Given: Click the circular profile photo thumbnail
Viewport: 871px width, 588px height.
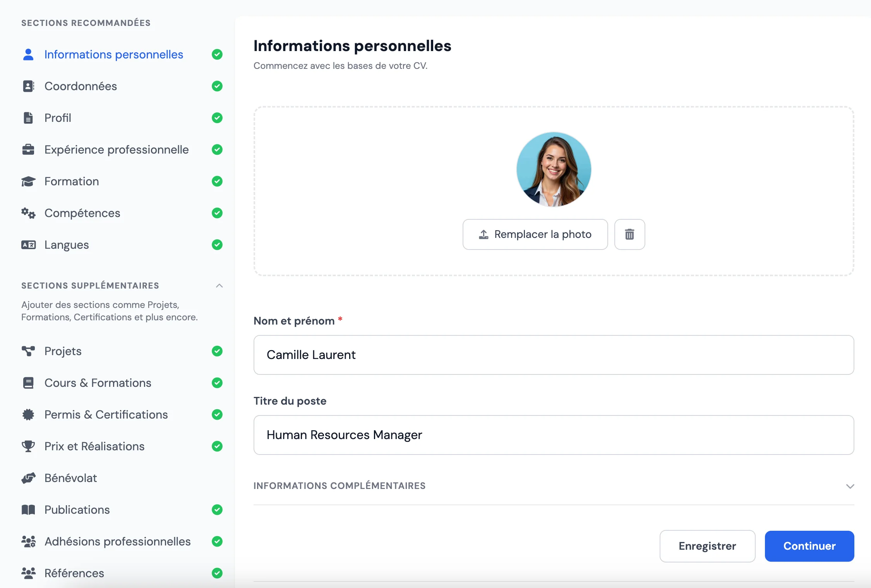Looking at the screenshot, I should (554, 169).
